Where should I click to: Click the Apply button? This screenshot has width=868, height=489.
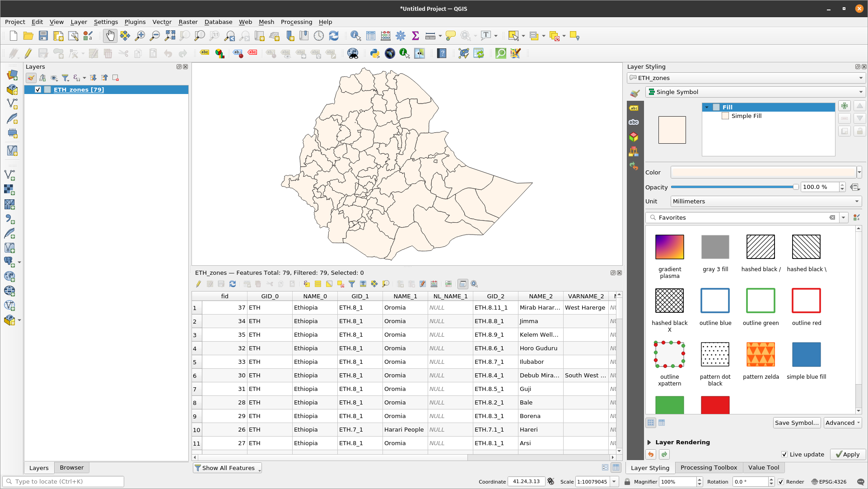coord(848,455)
